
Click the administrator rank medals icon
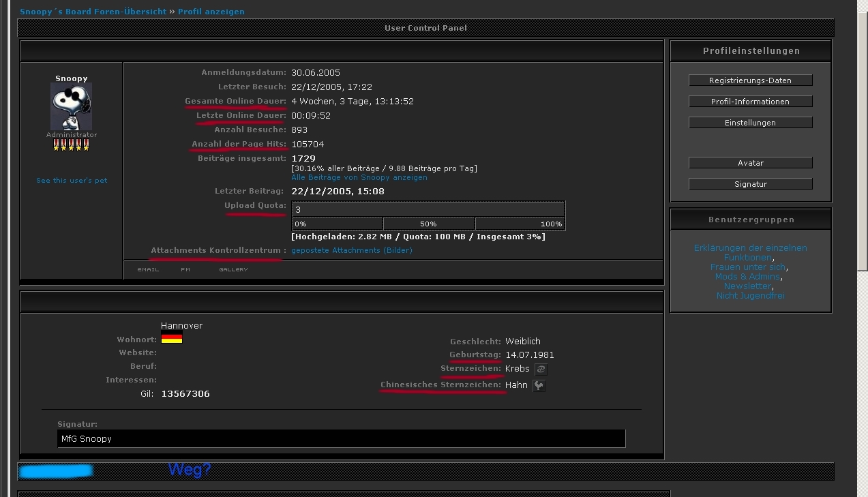pos(72,145)
